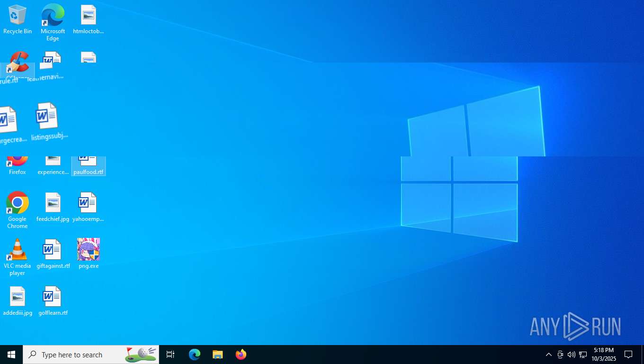This screenshot has width=644, height=364.
Task: Select the Microsoft Edge desktop shortcut
Action: point(53,23)
